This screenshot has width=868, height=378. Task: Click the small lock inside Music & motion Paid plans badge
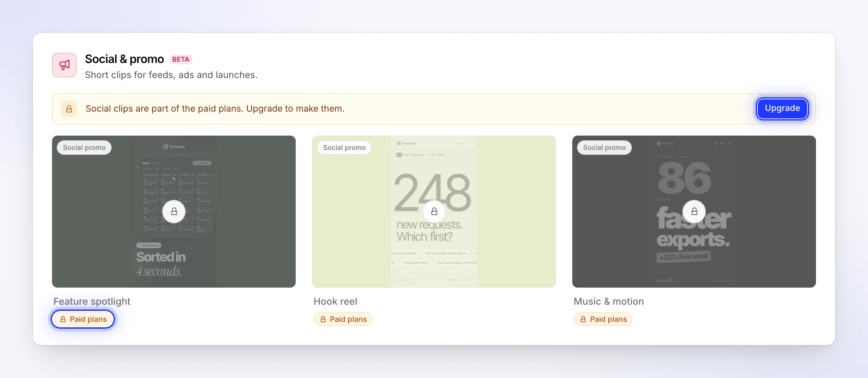583,319
